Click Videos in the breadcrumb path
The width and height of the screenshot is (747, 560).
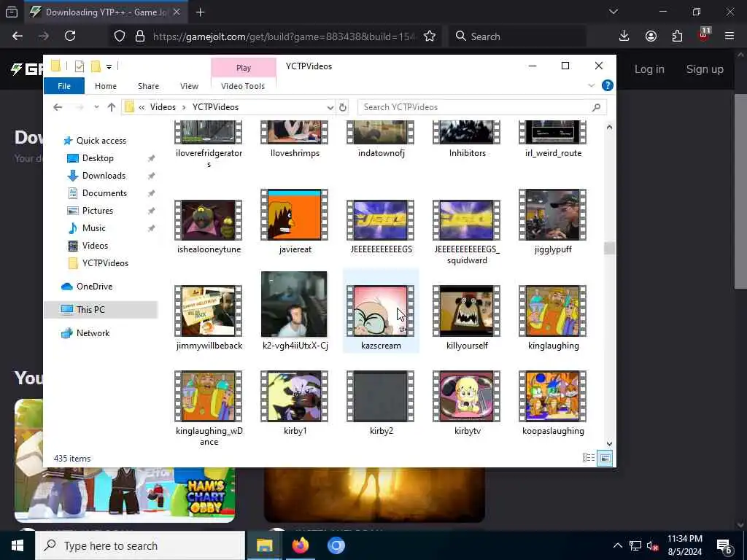coord(163,107)
